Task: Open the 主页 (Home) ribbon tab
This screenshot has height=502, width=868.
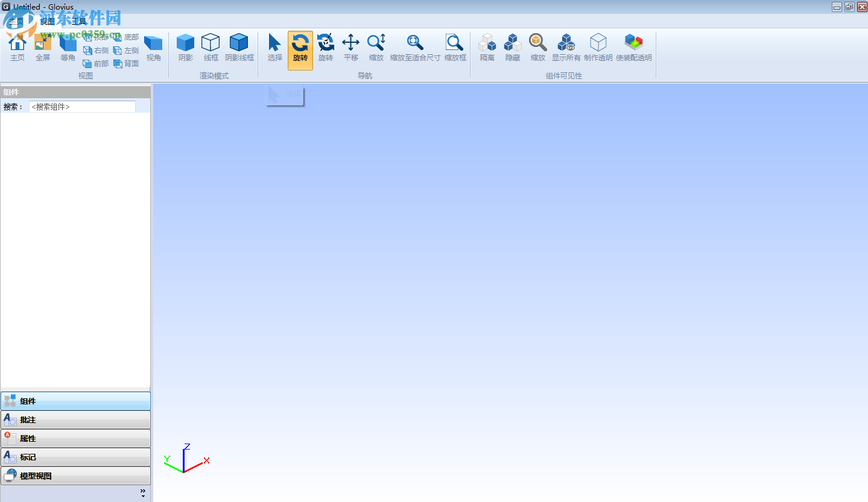Action: pyautogui.click(x=17, y=20)
